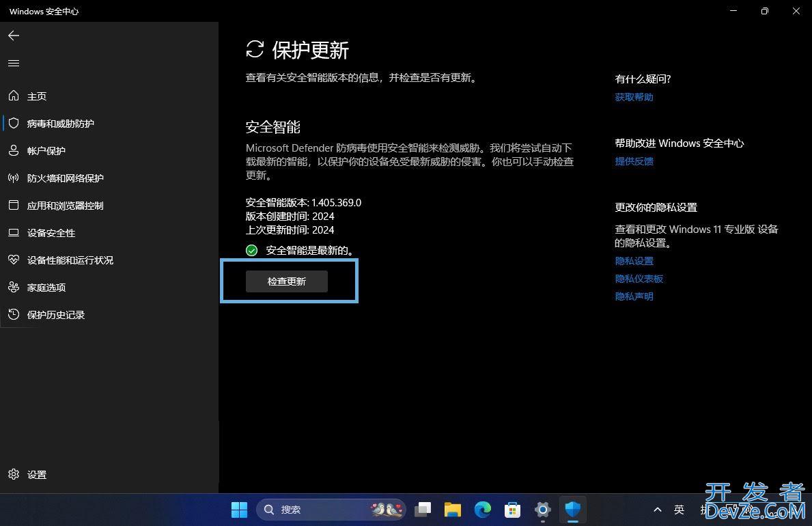Select 主页 in the sidebar

coord(37,96)
